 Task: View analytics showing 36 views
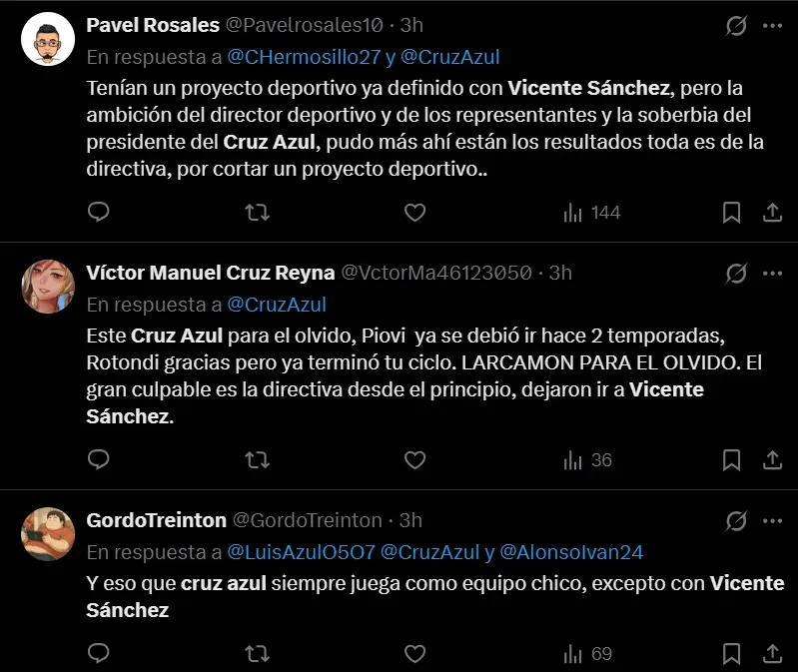coord(587,460)
